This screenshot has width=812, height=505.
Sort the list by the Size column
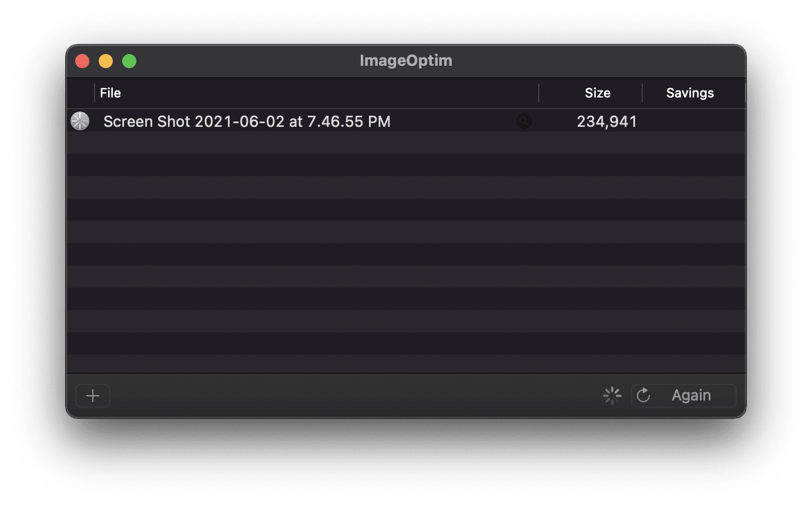pos(598,93)
